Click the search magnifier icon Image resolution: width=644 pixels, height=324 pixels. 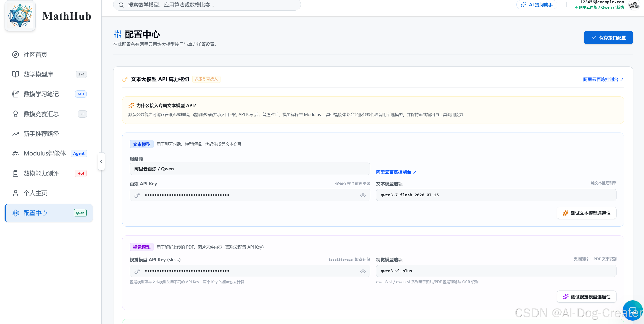pos(121,5)
